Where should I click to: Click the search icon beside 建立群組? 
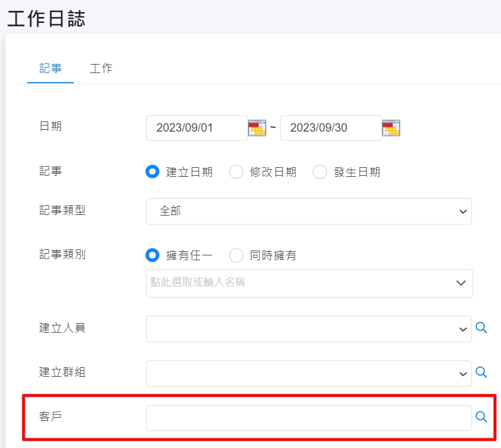(x=481, y=373)
